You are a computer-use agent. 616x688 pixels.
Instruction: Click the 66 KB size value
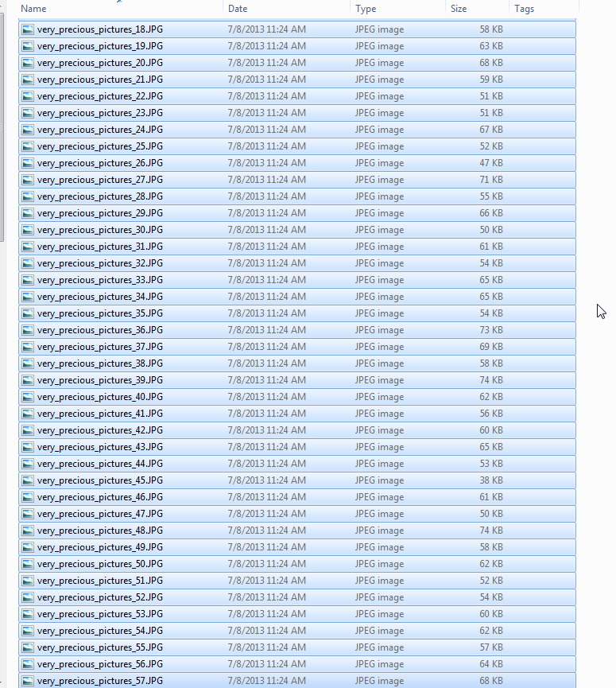pos(491,213)
